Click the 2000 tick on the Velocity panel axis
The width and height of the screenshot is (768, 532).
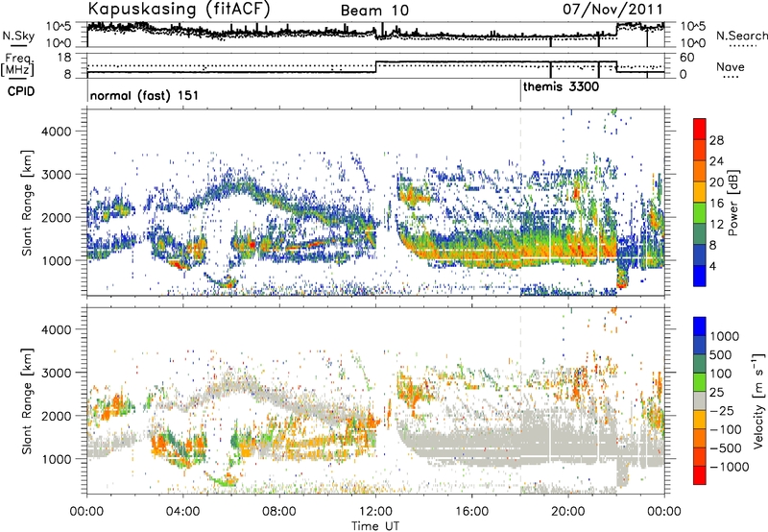(x=57, y=416)
